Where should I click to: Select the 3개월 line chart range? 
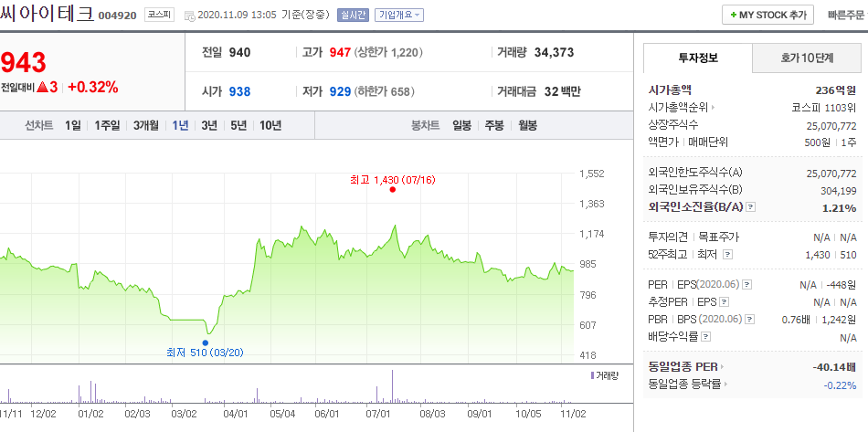point(145,125)
